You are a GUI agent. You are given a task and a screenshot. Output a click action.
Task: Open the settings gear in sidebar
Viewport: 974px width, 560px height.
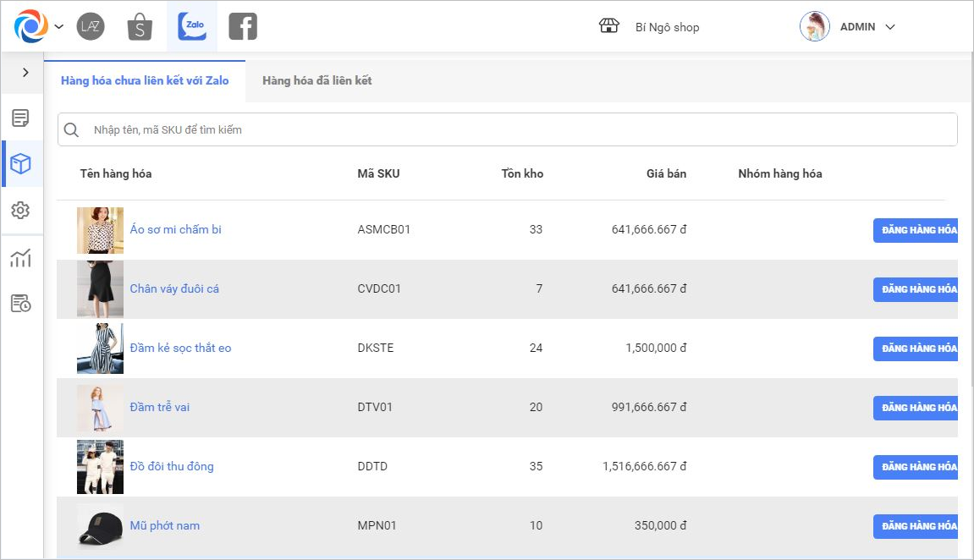(x=21, y=211)
